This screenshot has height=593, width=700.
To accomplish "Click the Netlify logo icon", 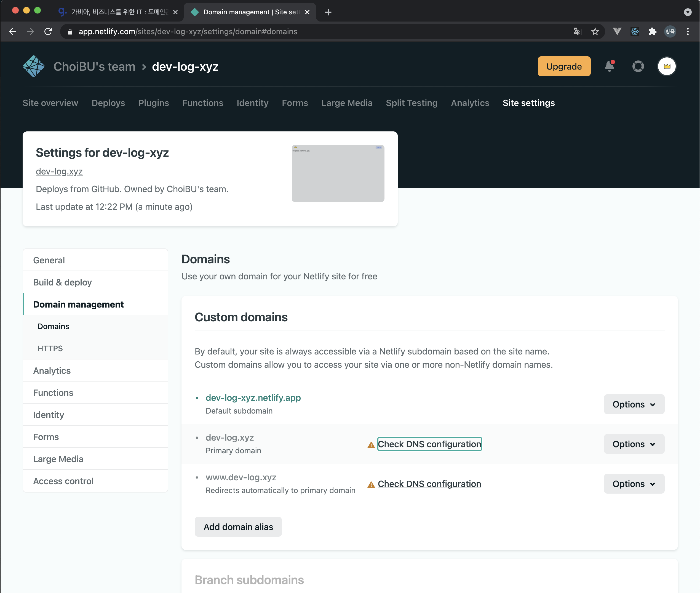I will pos(33,66).
